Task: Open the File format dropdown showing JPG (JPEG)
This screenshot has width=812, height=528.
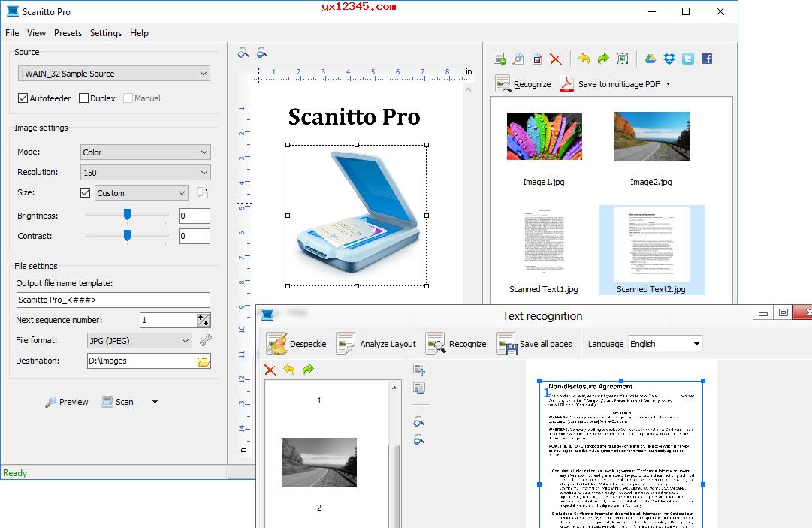Action: (x=139, y=341)
